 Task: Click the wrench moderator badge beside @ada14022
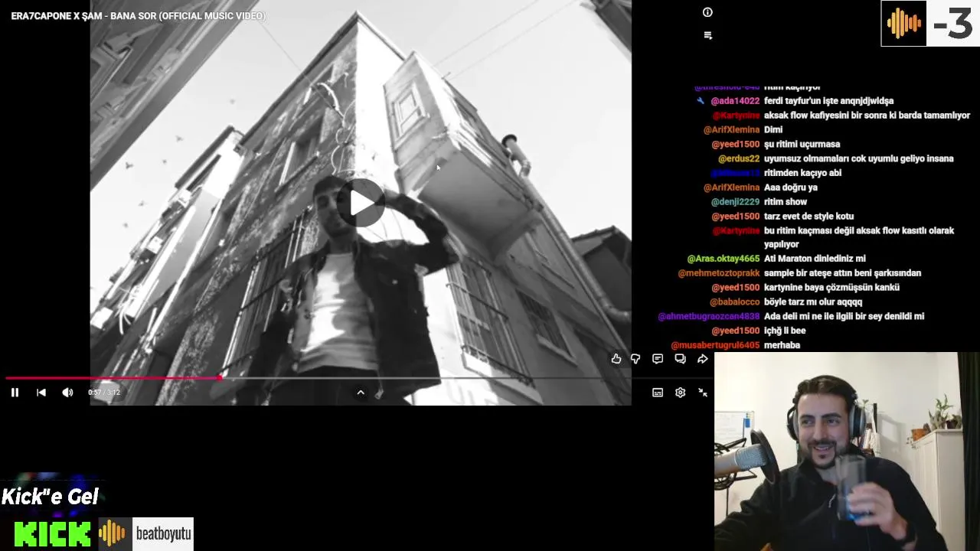tap(701, 101)
